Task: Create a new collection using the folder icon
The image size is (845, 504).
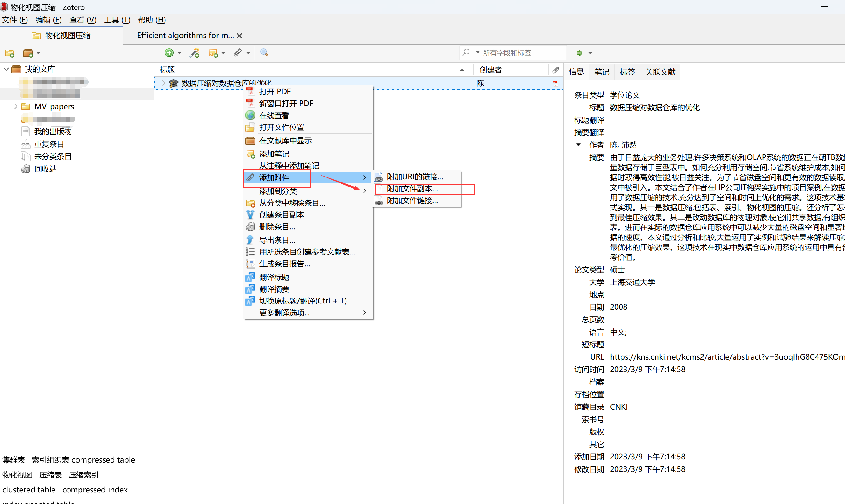Action: (9, 53)
